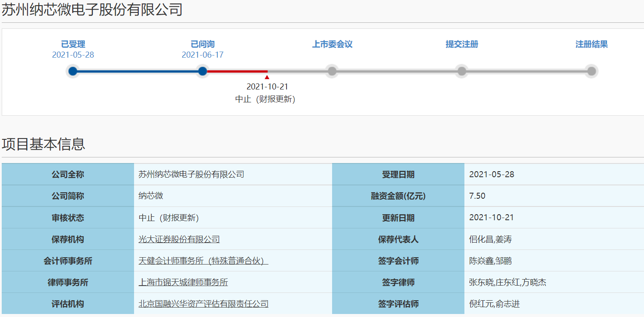
Task: Click the 受理日期 value 2021-05-28
Action: [x=491, y=174]
